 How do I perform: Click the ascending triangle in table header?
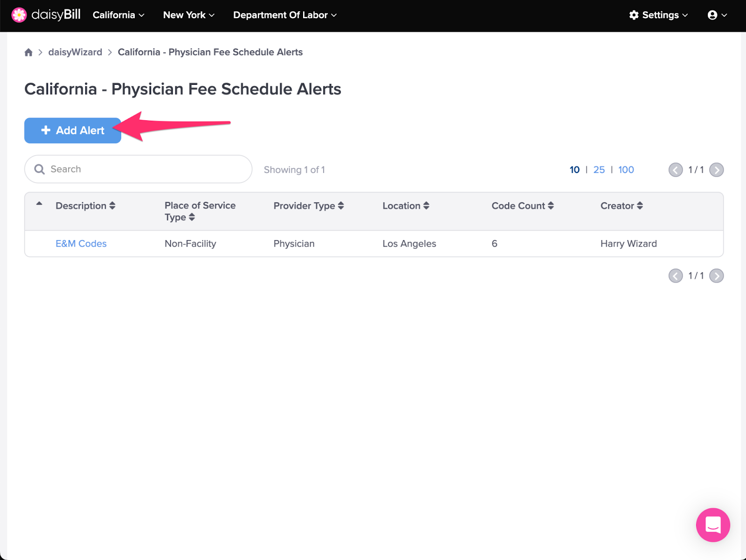pos(39,204)
